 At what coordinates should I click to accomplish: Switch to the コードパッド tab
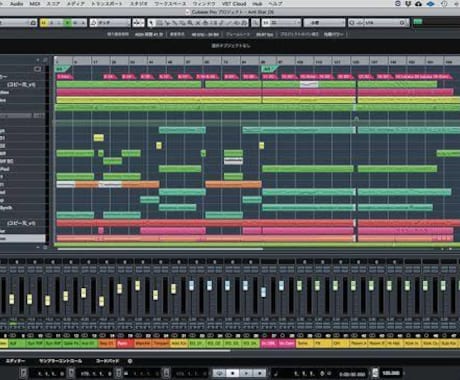pyautogui.click(x=107, y=361)
